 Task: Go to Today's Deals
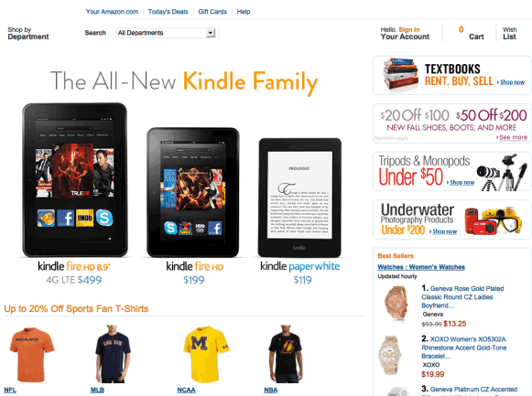[168, 12]
